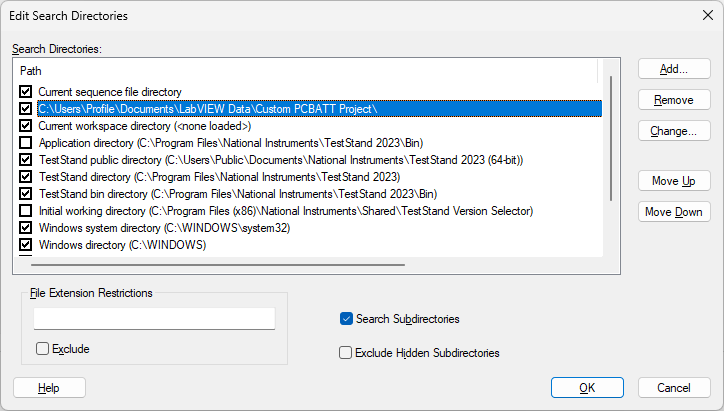Focus the File Extension Restrictions field

154,319
